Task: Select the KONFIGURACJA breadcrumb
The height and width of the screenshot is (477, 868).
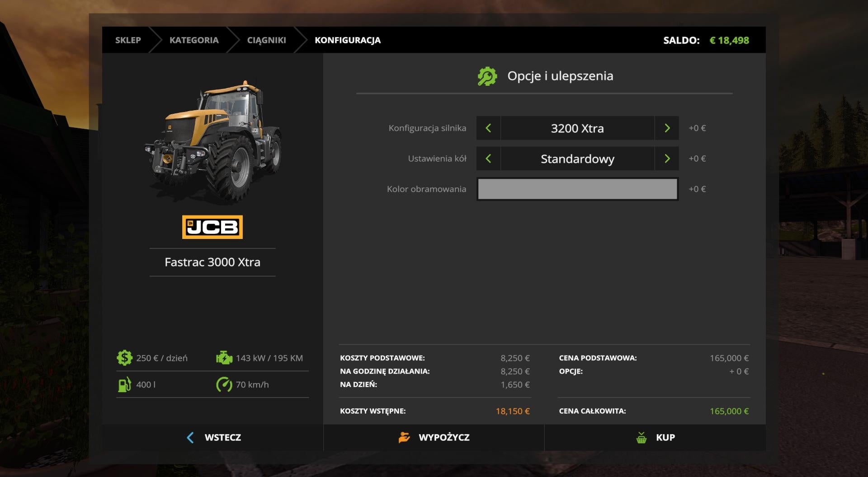Action: tap(348, 40)
